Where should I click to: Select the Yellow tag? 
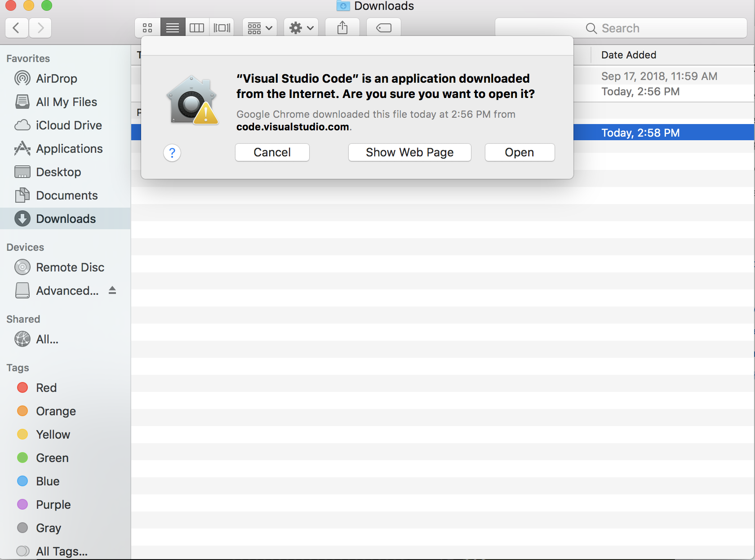[x=65, y=435]
